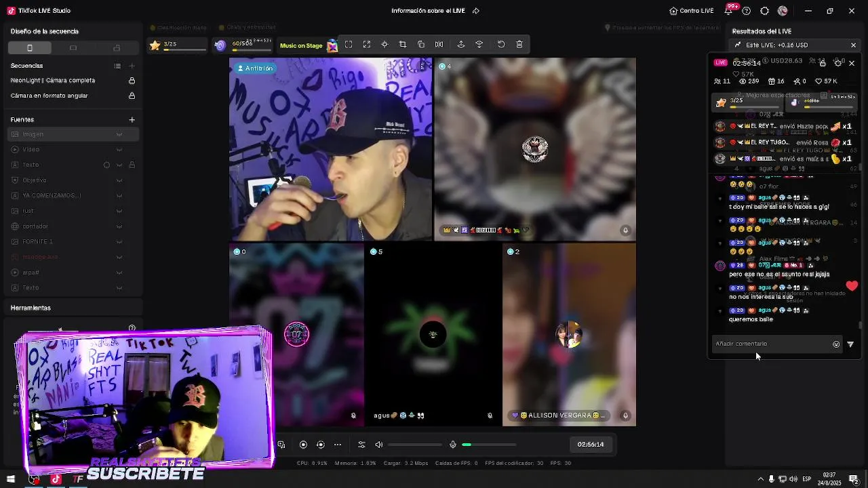This screenshot has height=488, width=868.
Task: Delete selected source with trash icon
Action: (x=519, y=45)
